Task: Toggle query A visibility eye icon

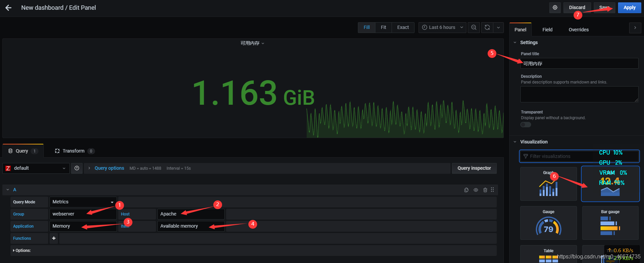Action: (476, 190)
